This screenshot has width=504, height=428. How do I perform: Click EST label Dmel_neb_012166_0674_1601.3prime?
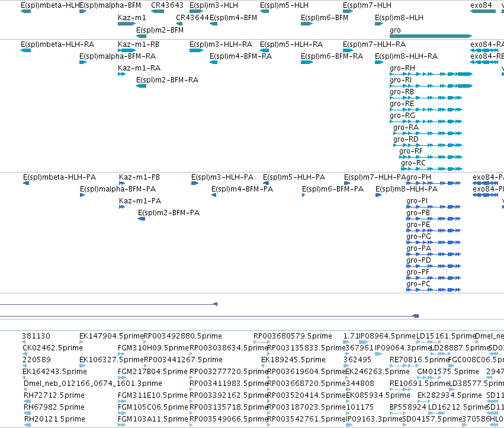tap(93, 384)
